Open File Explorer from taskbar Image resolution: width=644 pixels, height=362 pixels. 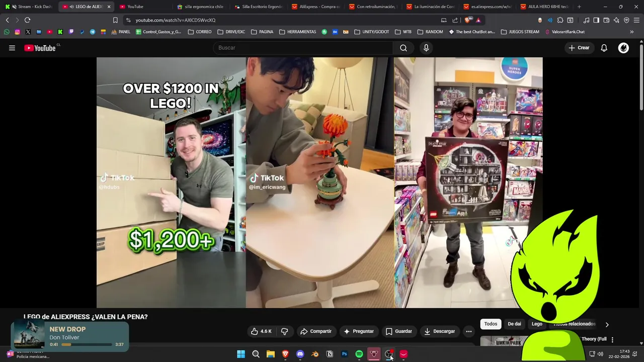[x=271, y=354]
